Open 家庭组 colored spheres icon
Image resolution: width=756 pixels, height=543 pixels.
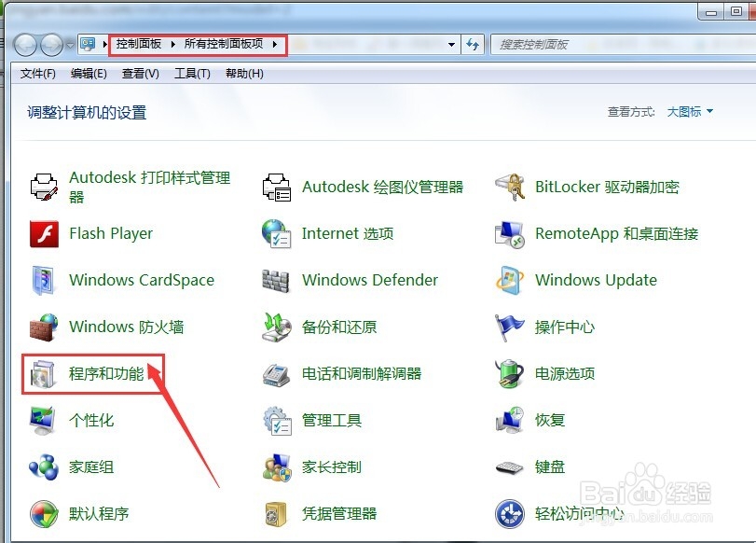(44, 466)
